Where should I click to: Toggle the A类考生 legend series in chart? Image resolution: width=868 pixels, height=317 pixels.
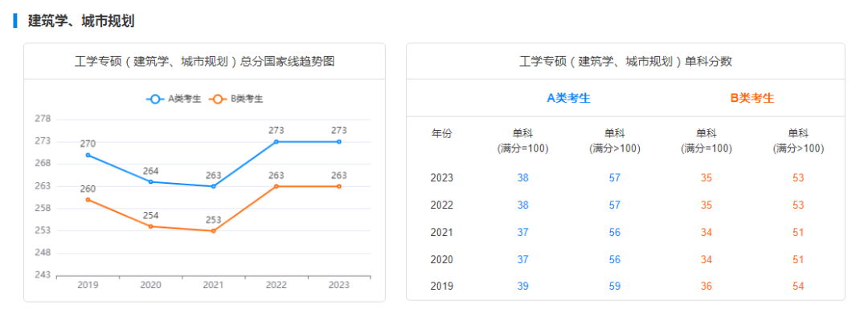(174, 99)
